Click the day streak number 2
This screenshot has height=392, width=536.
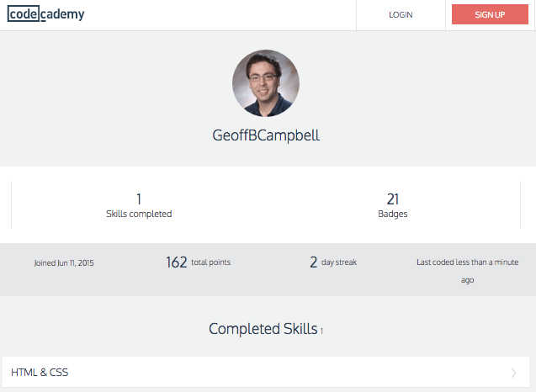(x=313, y=262)
